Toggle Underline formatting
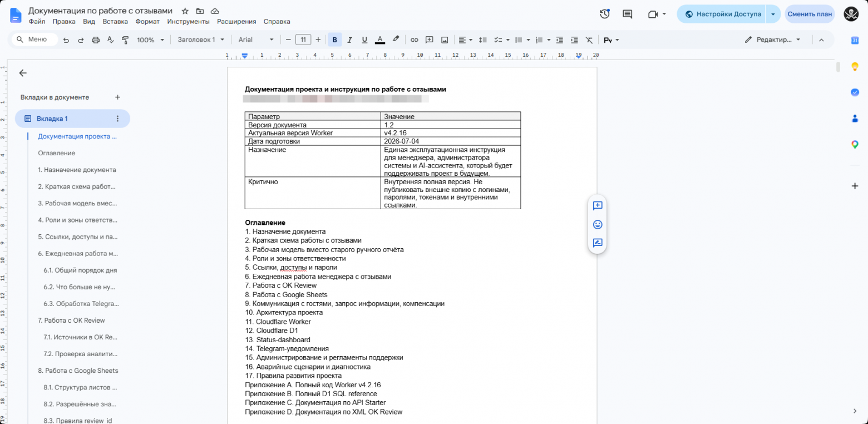 364,40
